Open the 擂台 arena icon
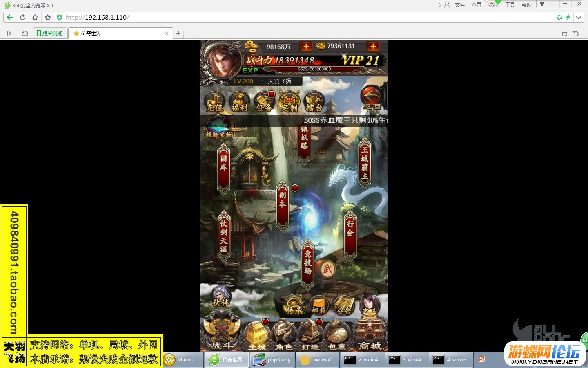Viewport: 588px width, 368px height. 314,102
